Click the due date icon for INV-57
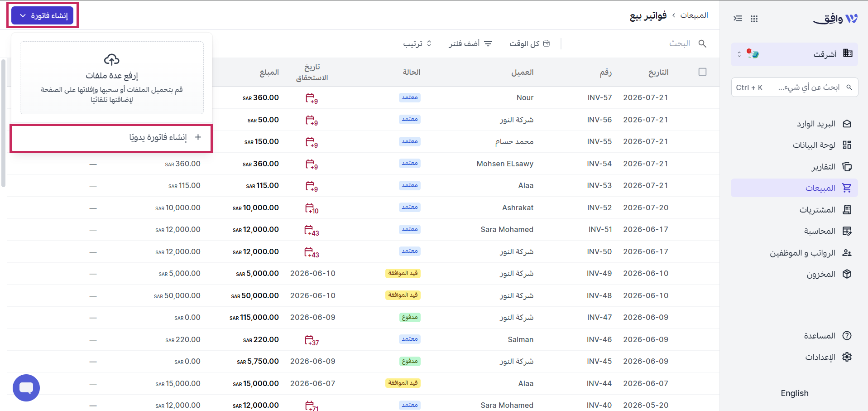Viewport: 868px width, 411px height. pos(312,98)
